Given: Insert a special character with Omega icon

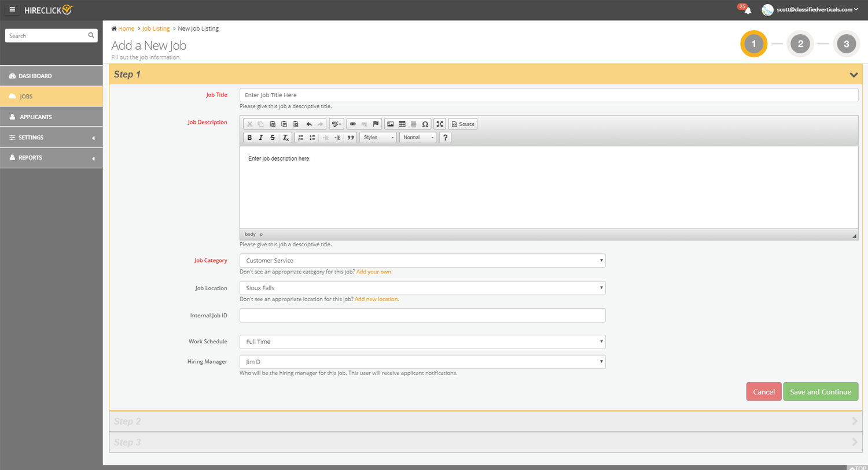Looking at the screenshot, I should (425, 124).
